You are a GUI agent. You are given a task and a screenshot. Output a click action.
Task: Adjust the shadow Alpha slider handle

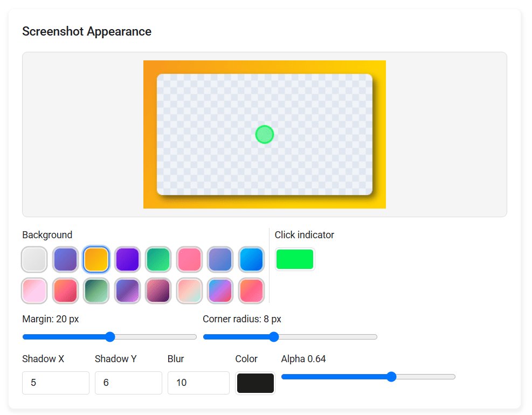coord(391,377)
